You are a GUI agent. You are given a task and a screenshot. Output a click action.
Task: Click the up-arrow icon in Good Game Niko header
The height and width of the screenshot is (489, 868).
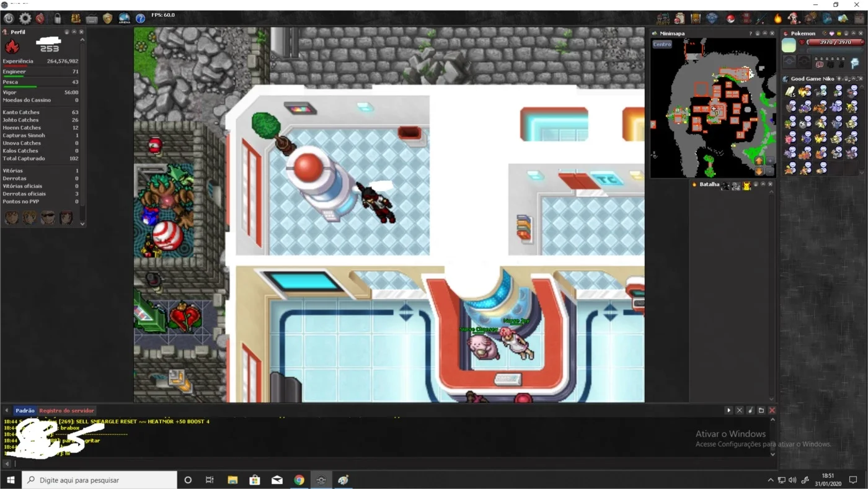(839, 79)
